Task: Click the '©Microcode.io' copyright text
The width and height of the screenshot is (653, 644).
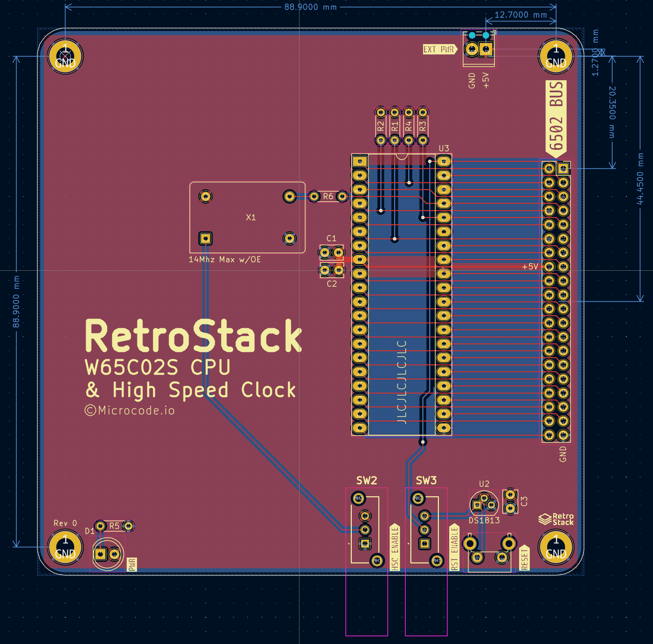Action: [x=130, y=410]
